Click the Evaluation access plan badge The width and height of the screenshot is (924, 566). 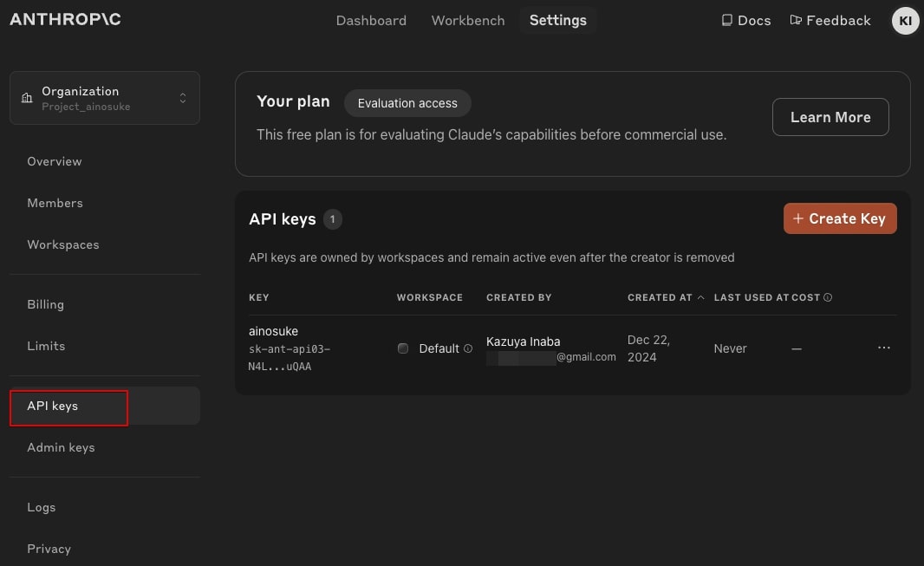pos(407,103)
